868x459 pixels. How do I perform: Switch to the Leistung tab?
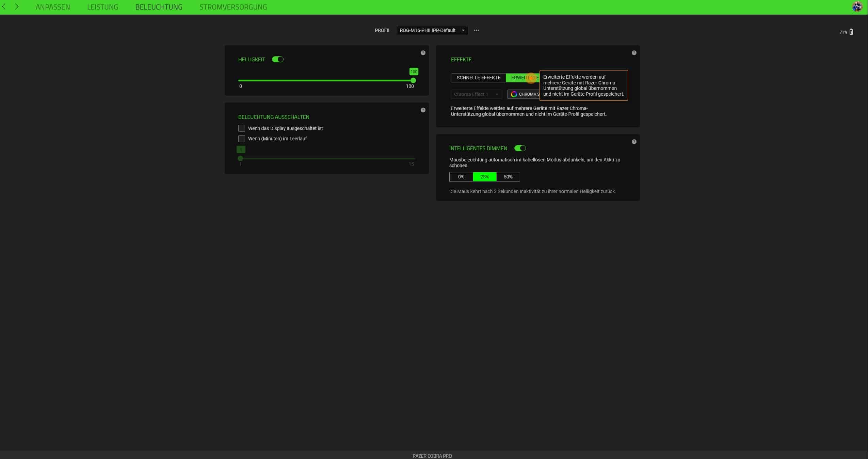click(102, 7)
